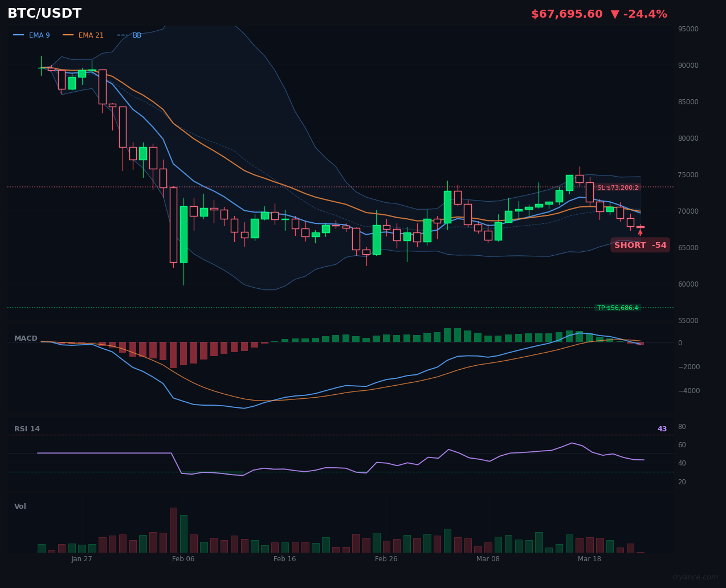Expand the TP $56,686.4 take-profit label
726x588 pixels.
pos(618,307)
